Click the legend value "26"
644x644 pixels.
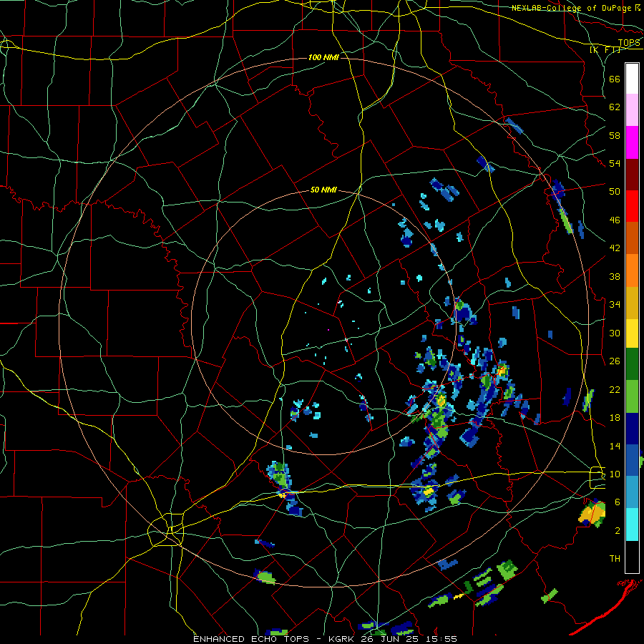615,361
